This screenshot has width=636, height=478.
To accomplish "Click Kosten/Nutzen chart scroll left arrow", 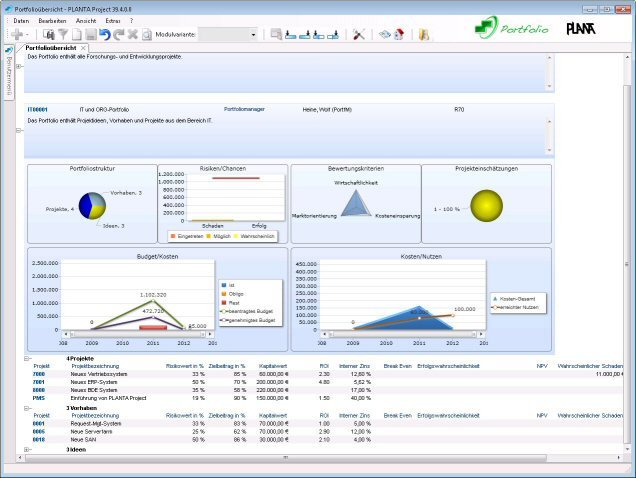I will click(324, 334).
